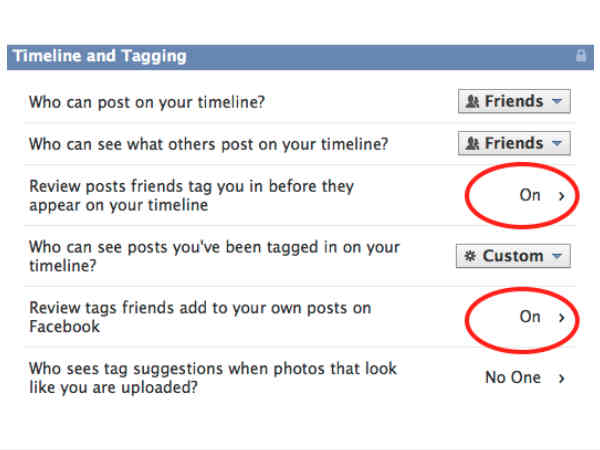The width and height of the screenshot is (600, 450).
Task: Click the chevron next to No One
Action: 562,378
